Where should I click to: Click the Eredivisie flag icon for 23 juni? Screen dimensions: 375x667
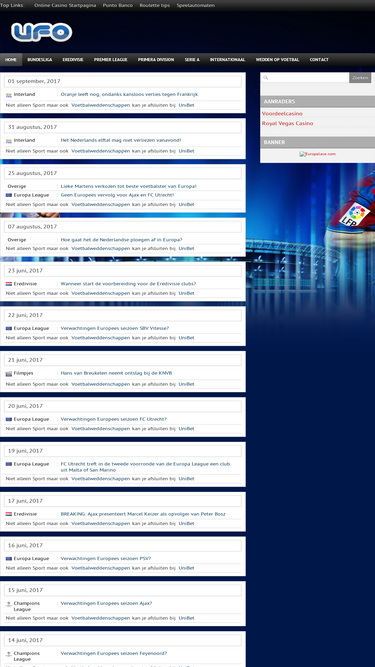(9, 284)
